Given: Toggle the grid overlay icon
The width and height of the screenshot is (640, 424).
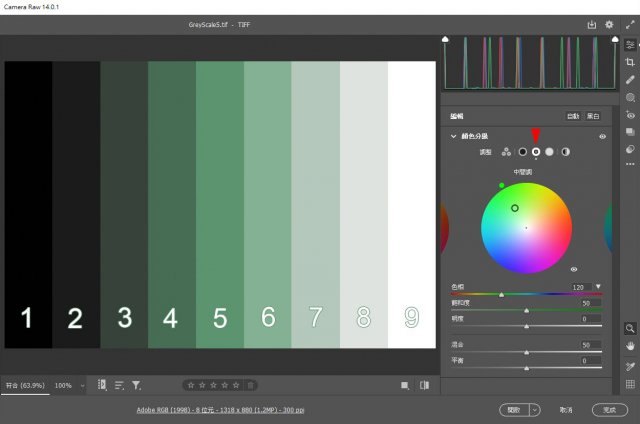Looking at the screenshot, I should pyautogui.click(x=630, y=384).
